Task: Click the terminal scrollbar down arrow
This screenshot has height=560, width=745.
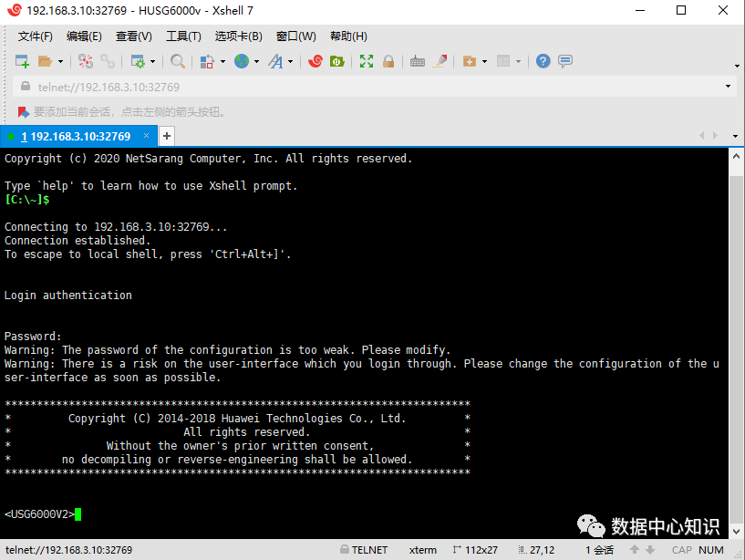Action: [737, 531]
